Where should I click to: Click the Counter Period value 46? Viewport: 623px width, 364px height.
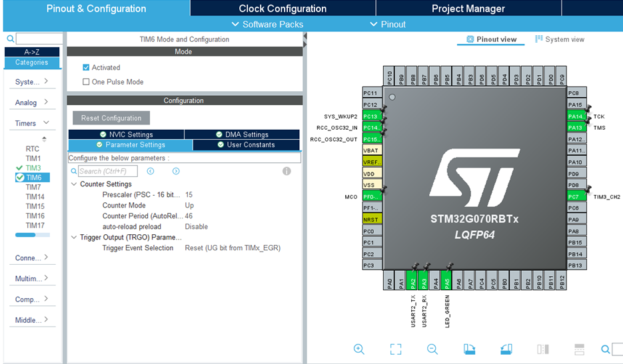(x=189, y=216)
